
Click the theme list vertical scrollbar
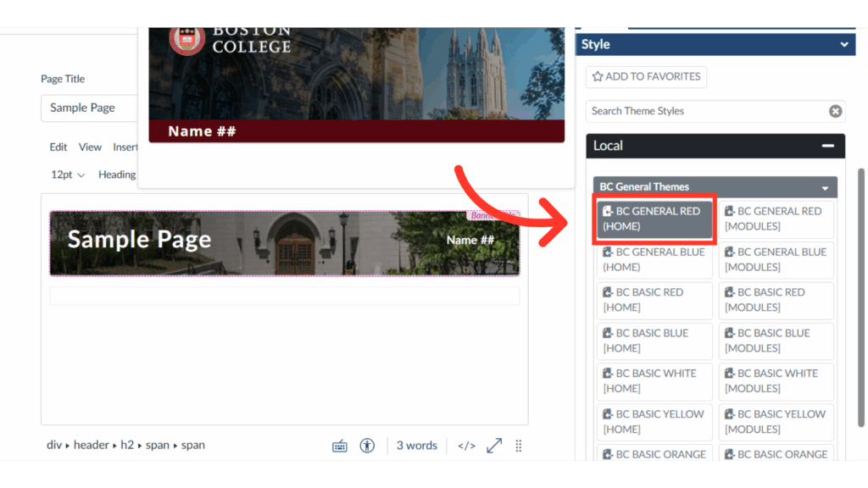coord(861,297)
